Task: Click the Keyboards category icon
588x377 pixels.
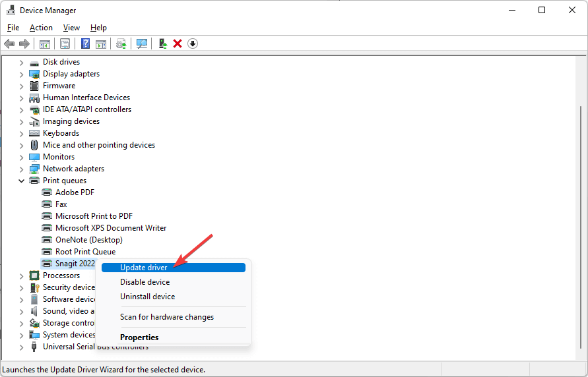Action: (x=34, y=133)
